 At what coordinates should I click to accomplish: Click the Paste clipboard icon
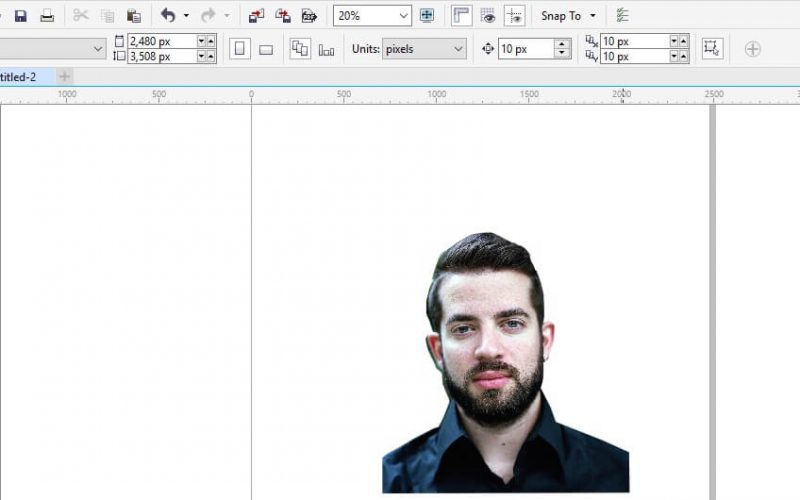134,16
